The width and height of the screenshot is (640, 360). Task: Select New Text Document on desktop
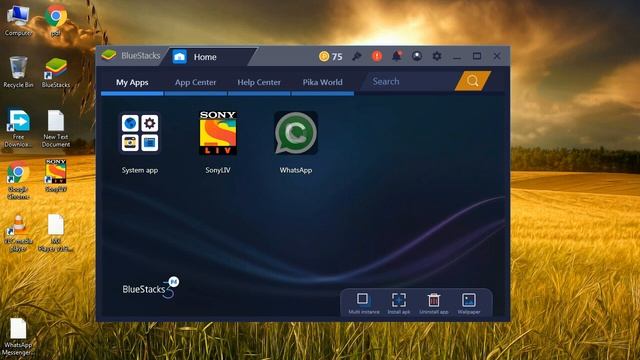[x=56, y=128]
